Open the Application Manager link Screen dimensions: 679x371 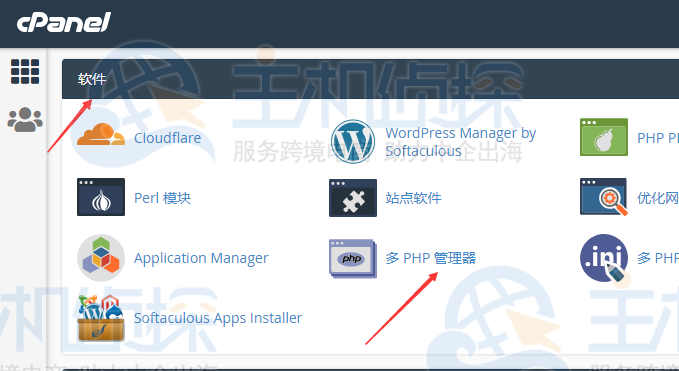coord(201,258)
